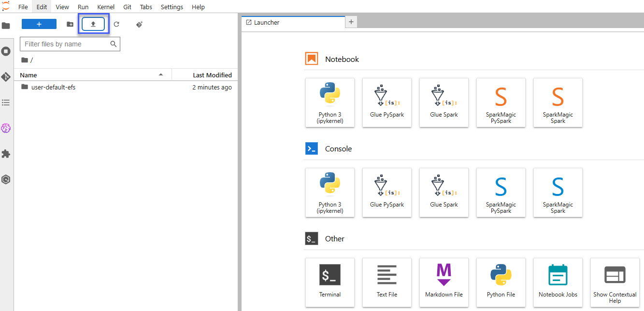This screenshot has width=644, height=311.
Task: Create a new folder with toolbar icon
Action: click(70, 24)
